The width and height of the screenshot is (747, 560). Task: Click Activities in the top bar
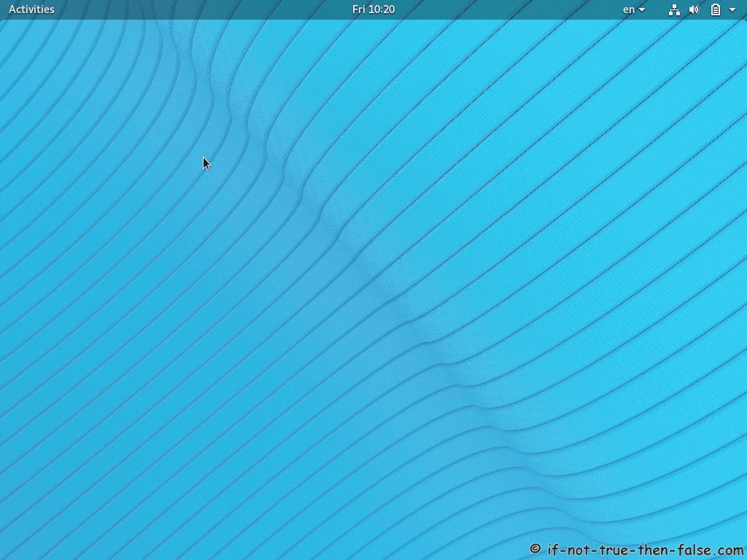31,9
